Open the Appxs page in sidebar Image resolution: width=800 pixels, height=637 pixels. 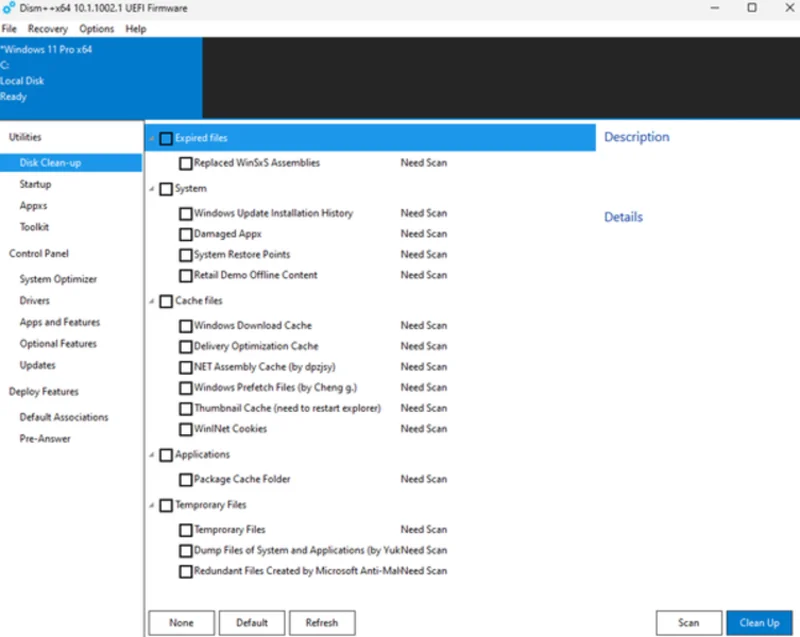[x=33, y=206]
